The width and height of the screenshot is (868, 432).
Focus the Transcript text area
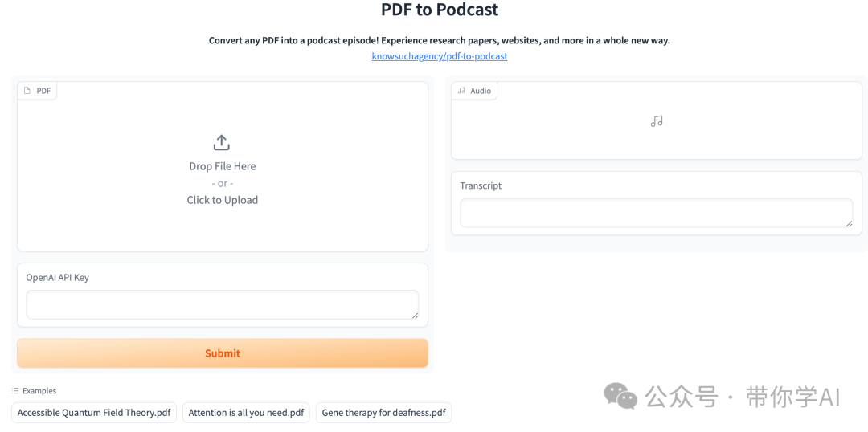tap(657, 213)
